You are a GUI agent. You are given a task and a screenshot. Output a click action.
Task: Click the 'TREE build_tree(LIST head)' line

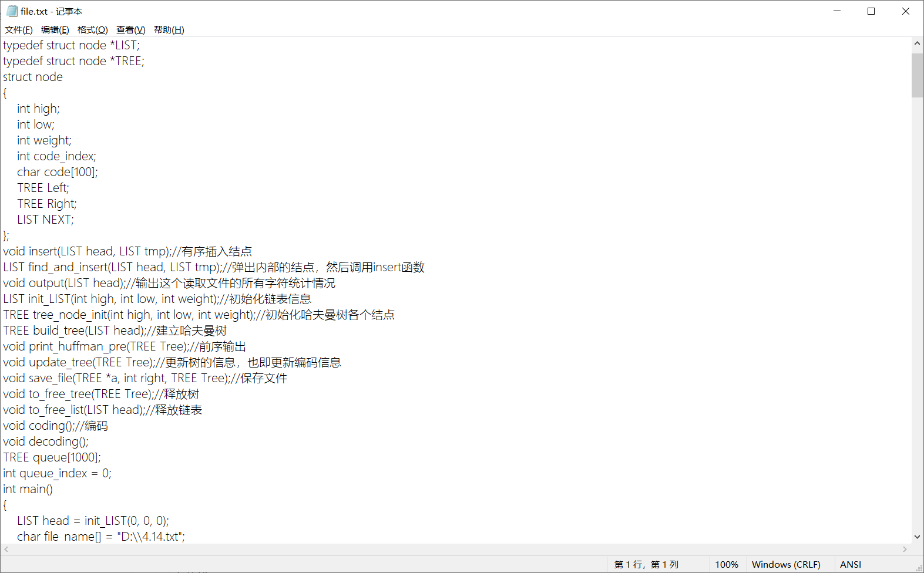coord(115,331)
